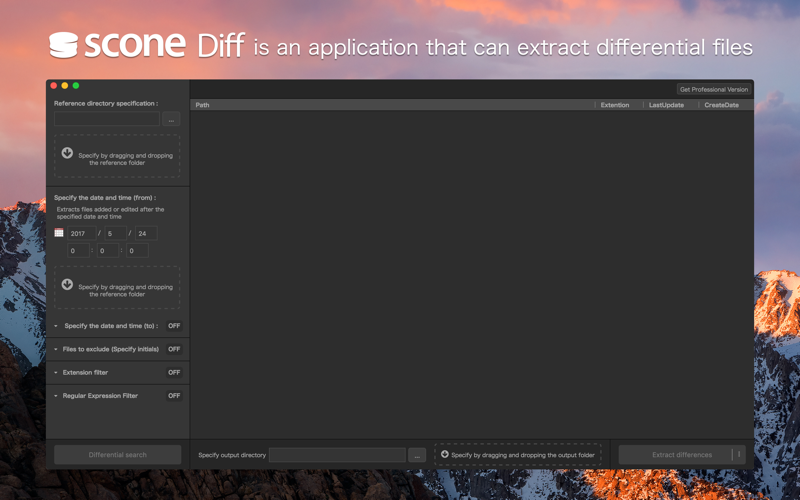Toggle 'Specify the date and time (to)' OFF switch
Screen dimensions: 800x500
pos(174,326)
